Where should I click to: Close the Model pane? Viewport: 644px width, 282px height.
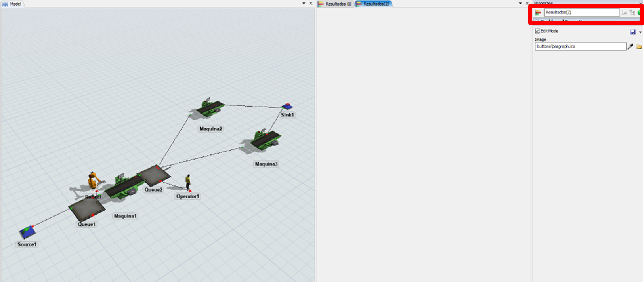pos(311,3)
